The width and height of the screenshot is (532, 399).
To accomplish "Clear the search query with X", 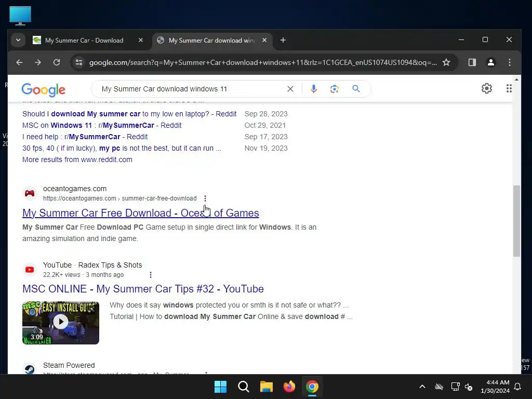I will coord(290,89).
